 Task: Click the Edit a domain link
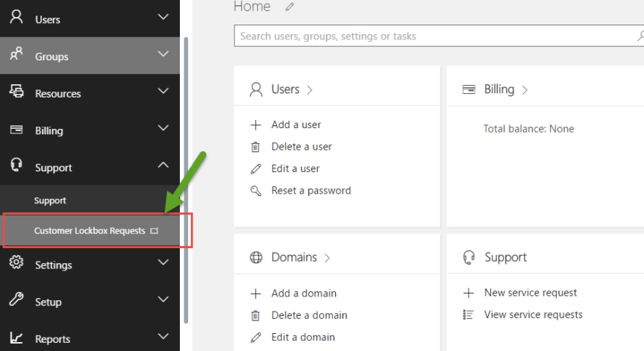[303, 337]
